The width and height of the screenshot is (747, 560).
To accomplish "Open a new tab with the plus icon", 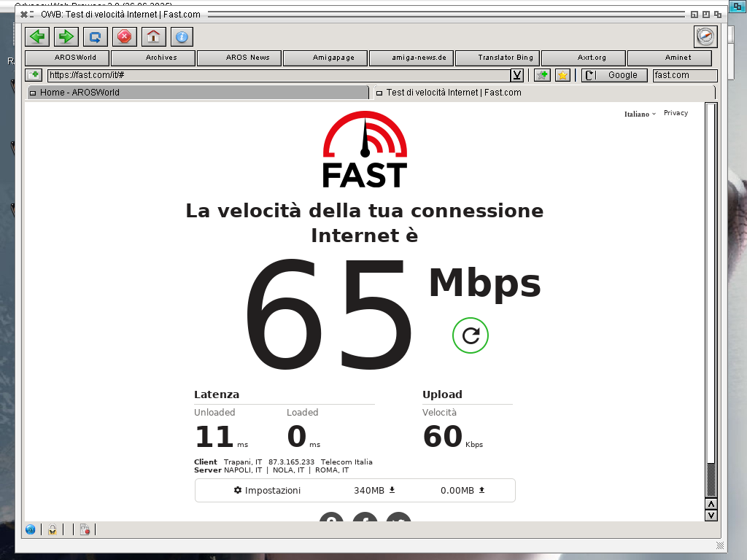I will pyautogui.click(x=34, y=75).
